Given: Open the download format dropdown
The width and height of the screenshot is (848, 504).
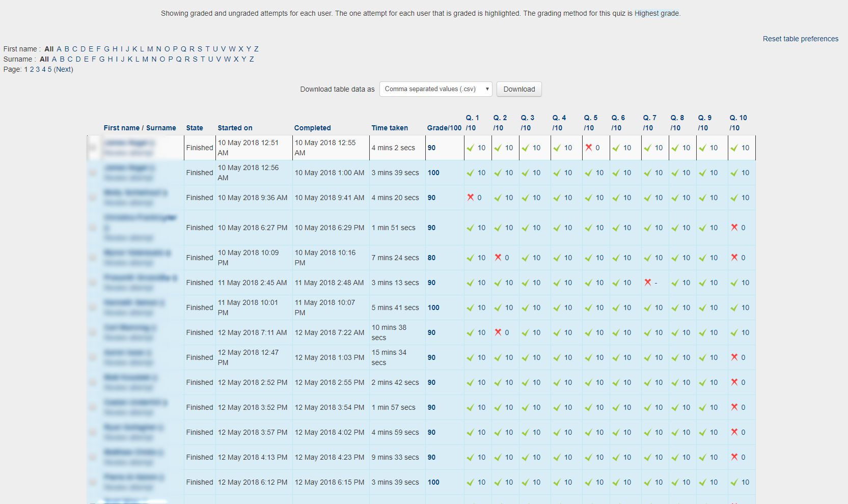Looking at the screenshot, I should point(436,89).
